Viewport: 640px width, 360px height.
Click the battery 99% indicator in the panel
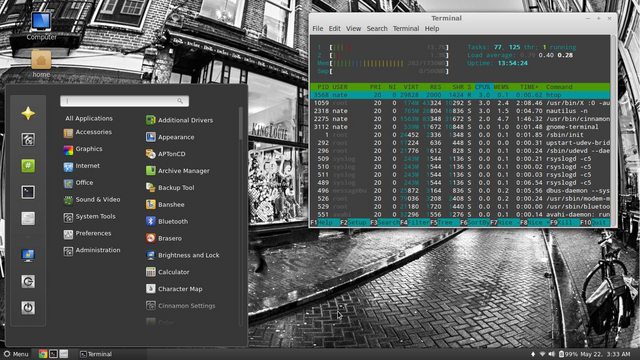(568, 354)
